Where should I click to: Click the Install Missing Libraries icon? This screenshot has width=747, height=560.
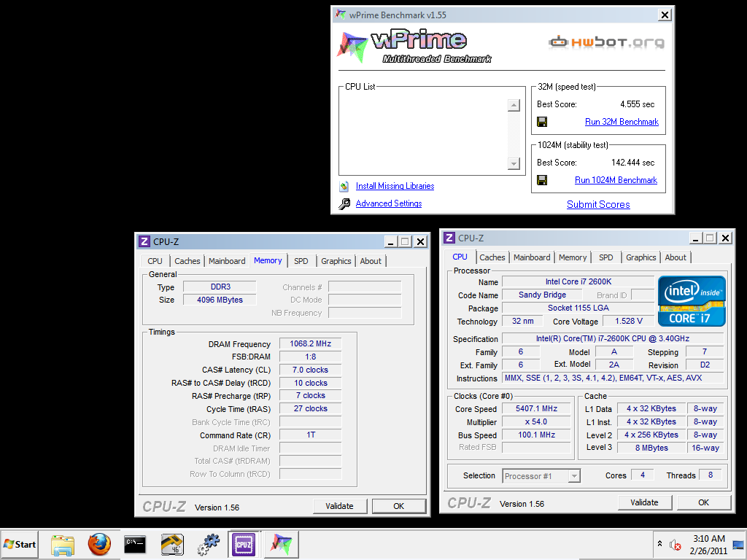pyautogui.click(x=344, y=186)
